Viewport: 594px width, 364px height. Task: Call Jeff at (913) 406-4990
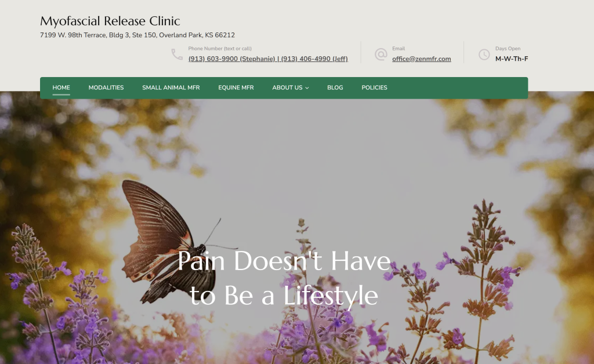pyautogui.click(x=314, y=59)
